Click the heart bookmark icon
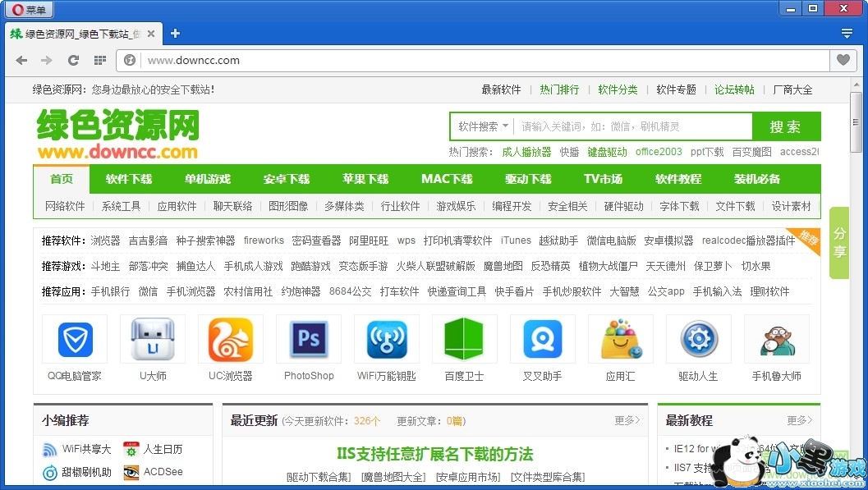This screenshot has width=868, height=490. (843, 60)
